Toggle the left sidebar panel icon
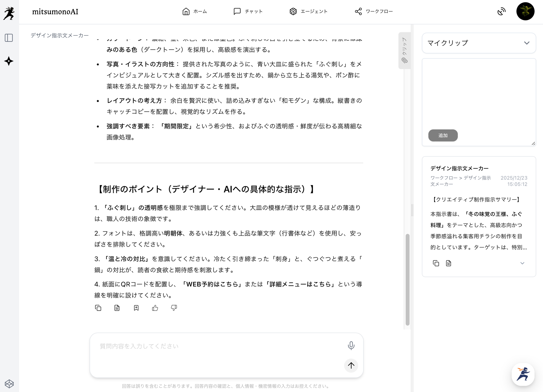This screenshot has height=392, width=543. pos(9,38)
